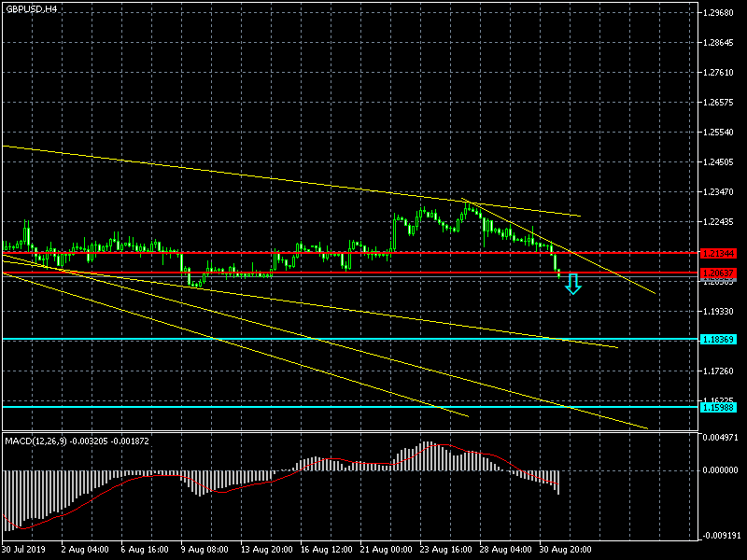Click the 28 Aug 04:00 time label
This screenshot has height=560, width=747.
coord(505,549)
